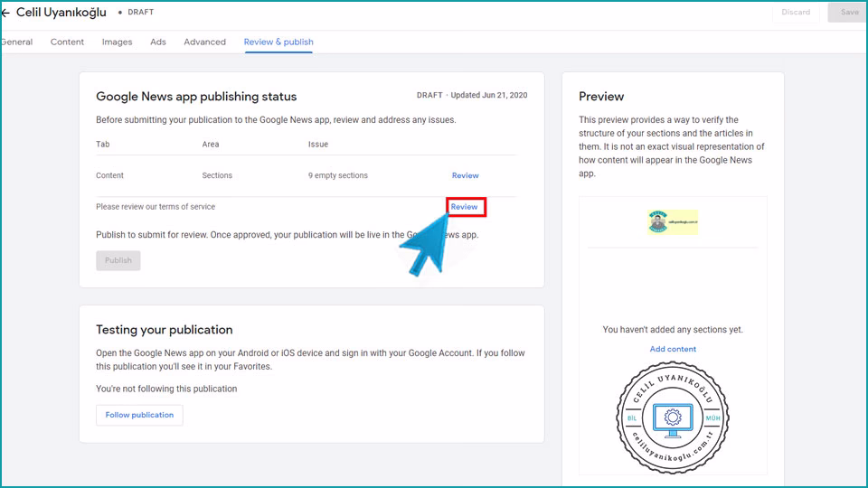Select the Review & publish tab

tap(278, 42)
